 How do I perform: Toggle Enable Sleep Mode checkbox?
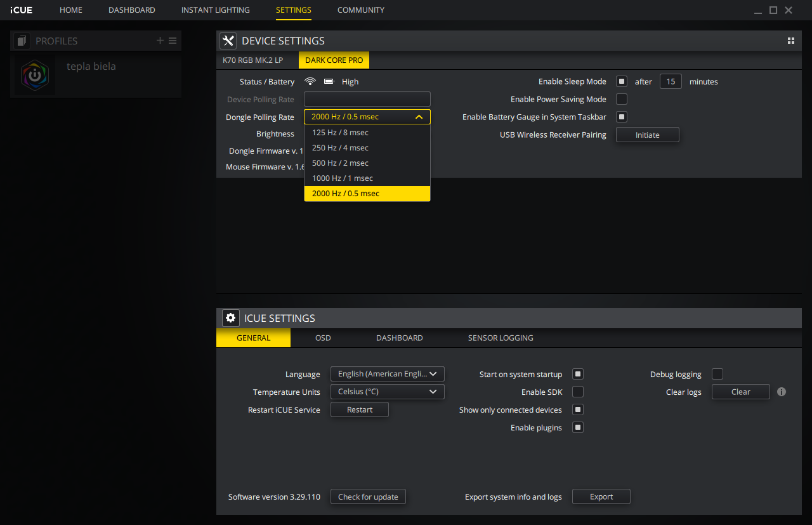(622, 81)
